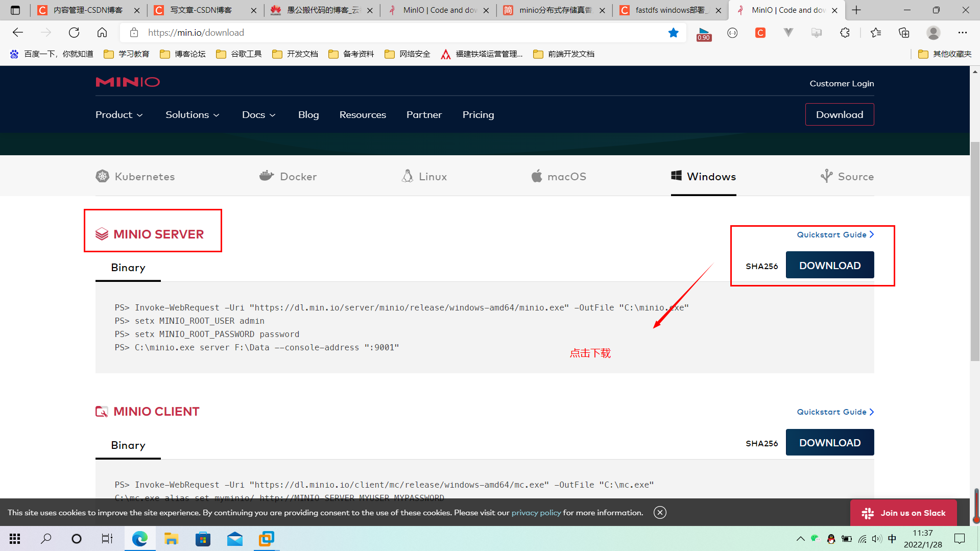Open Microsoft Store from taskbar
The image size is (980, 551).
(x=203, y=539)
